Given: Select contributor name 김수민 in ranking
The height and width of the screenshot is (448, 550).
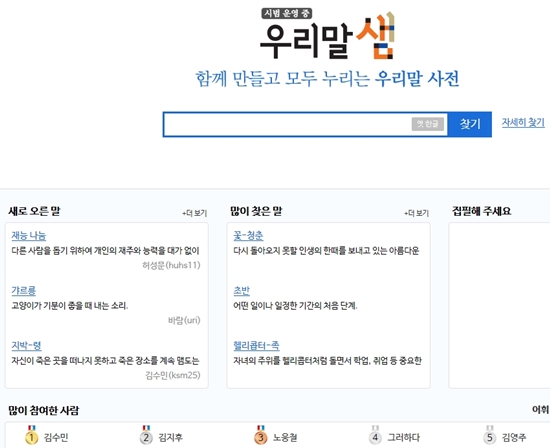Looking at the screenshot, I should (x=56, y=437).
